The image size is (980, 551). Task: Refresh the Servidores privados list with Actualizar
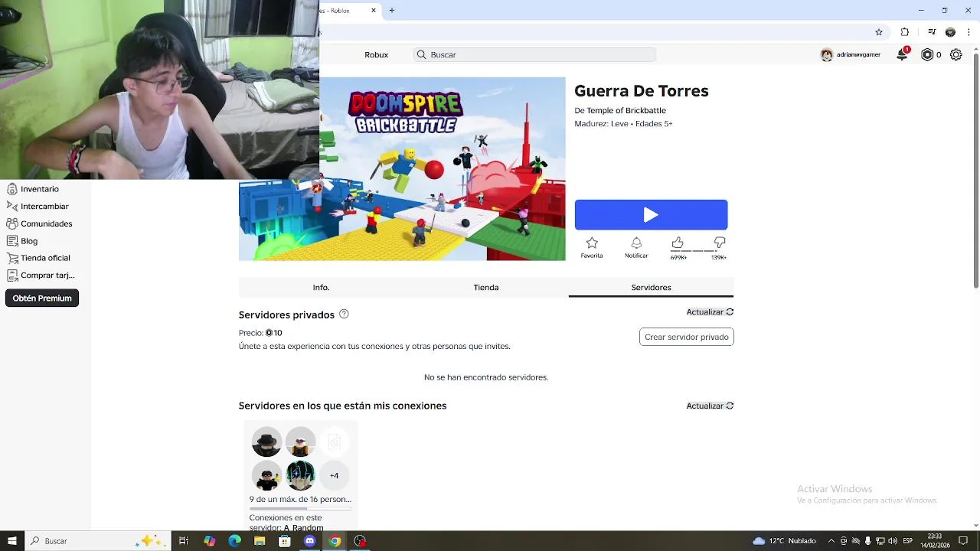[710, 312]
